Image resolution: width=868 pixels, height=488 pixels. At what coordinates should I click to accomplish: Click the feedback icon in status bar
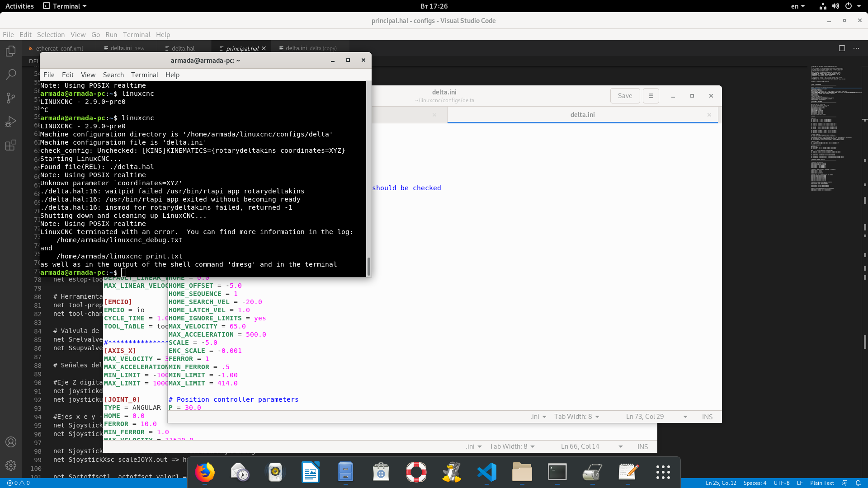tap(844, 483)
